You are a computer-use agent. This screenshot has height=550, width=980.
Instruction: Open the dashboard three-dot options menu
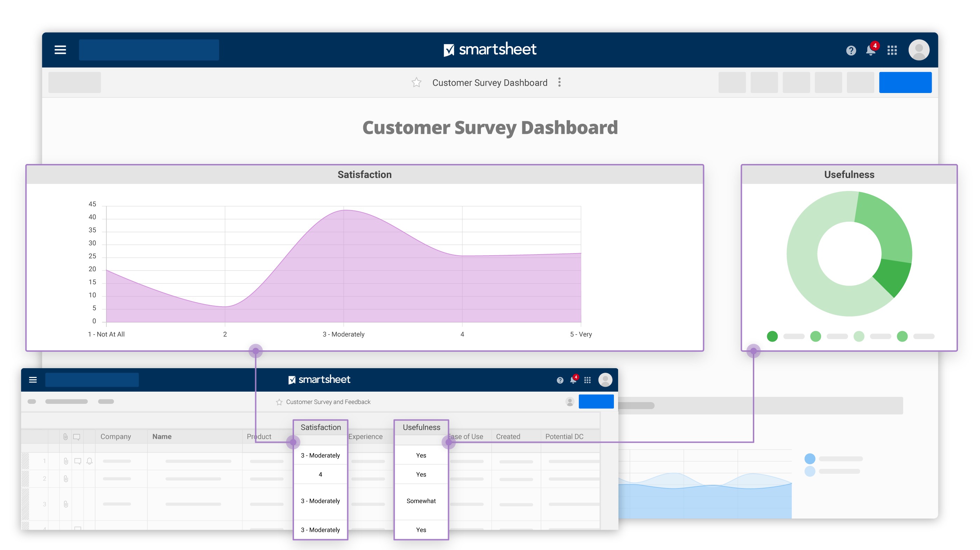tap(559, 83)
